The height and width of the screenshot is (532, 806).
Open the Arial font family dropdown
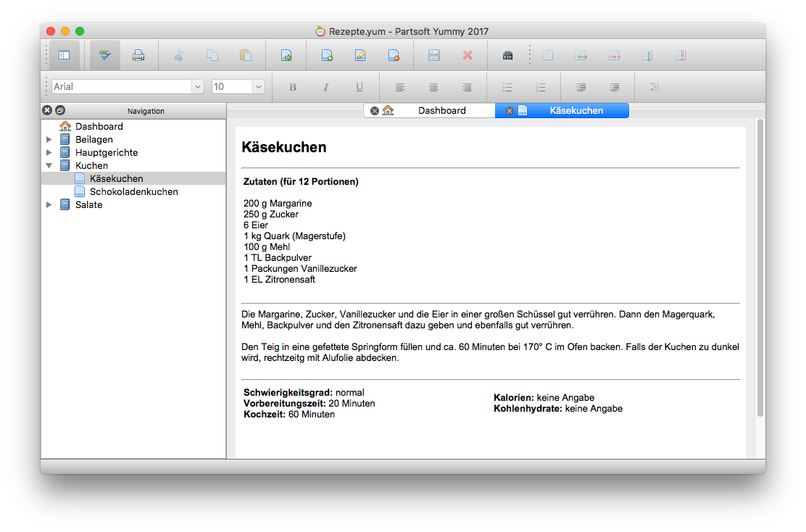pyautogui.click(x=197, y=87)
